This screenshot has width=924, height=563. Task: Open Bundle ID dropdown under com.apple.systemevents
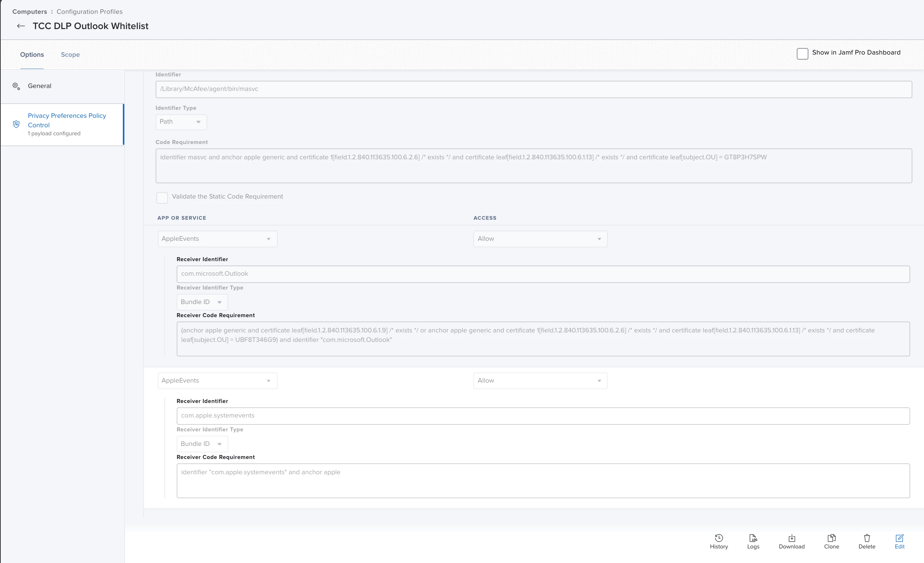coord(202,444)
